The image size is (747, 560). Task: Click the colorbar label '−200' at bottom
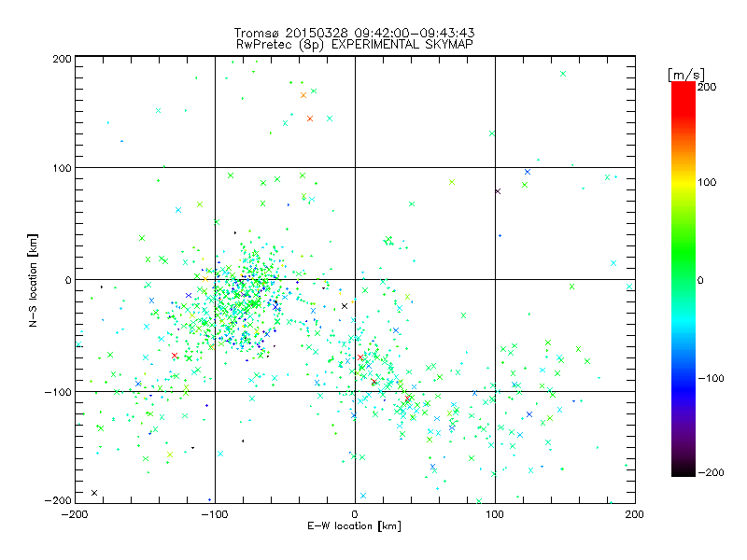(x=711, y=472)
